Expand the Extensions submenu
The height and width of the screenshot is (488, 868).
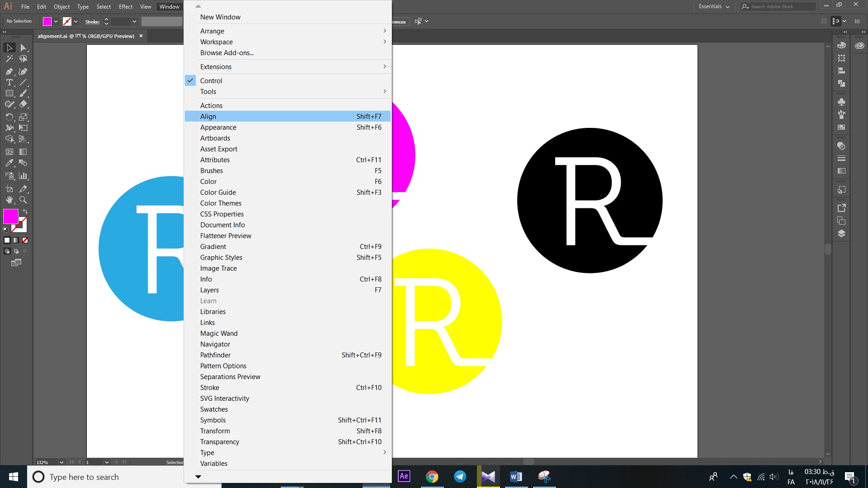coord(288,67)
